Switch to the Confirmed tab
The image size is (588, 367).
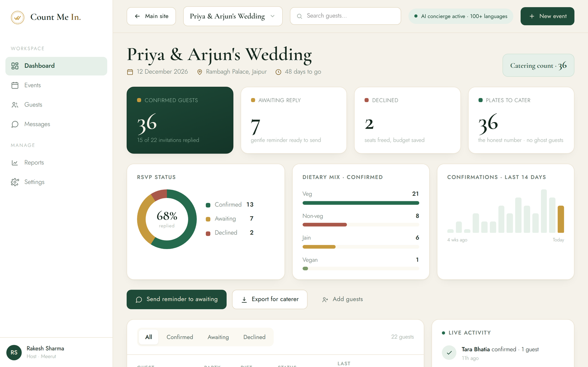click(180, 337)
